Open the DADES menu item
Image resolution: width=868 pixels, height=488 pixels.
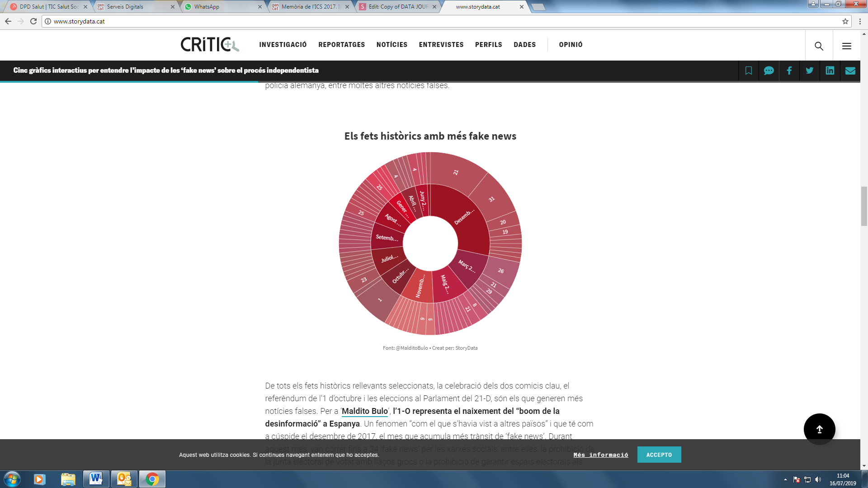[x=524, y=45]
